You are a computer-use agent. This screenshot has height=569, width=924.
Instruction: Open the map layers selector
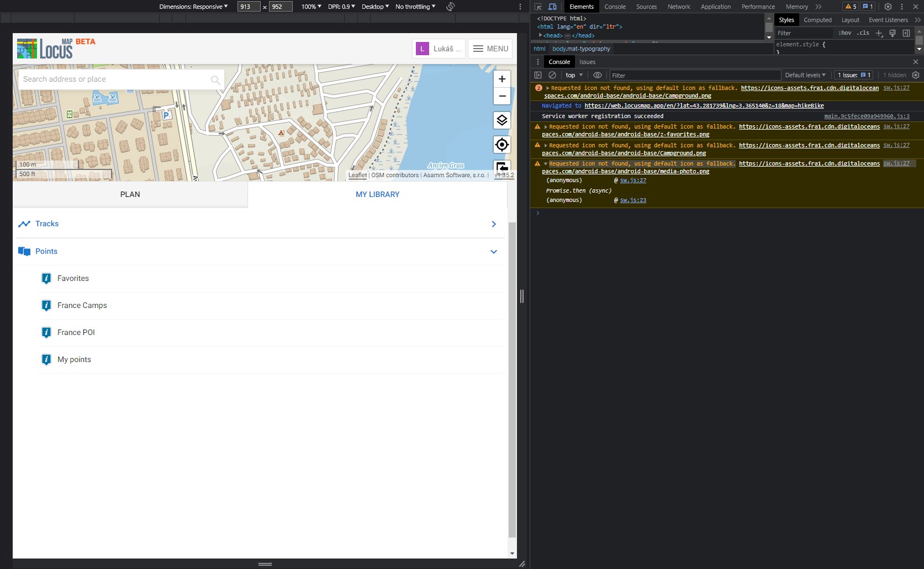pyautogui.click(x=501, y=120)
